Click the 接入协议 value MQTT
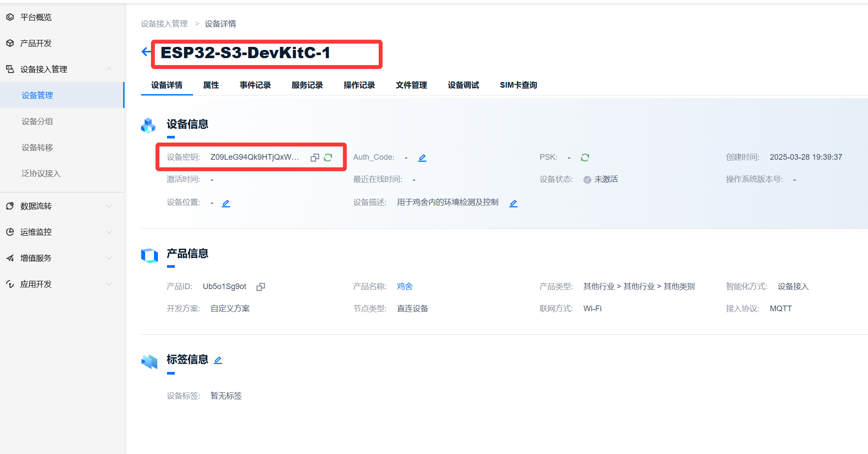 (780, 309)
